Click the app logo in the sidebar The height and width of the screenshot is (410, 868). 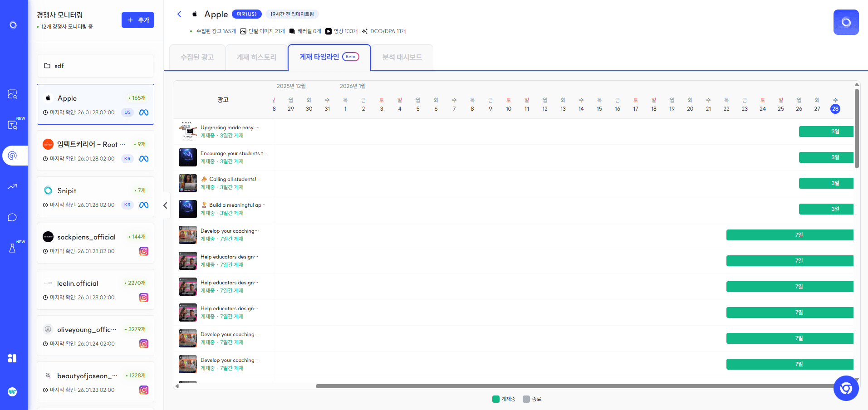coord(13,25)
